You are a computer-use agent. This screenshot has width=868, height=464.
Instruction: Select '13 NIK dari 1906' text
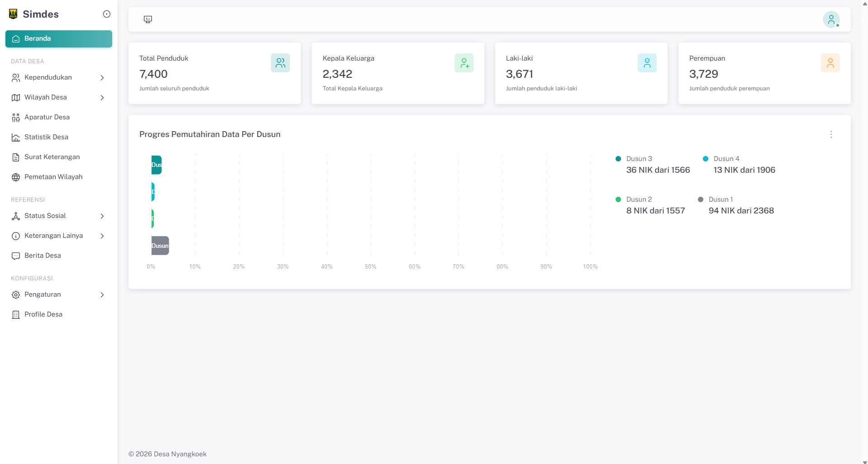(745, 170)
